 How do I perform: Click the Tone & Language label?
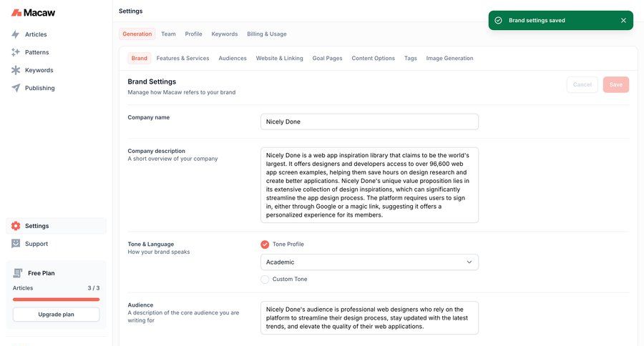coord(151,244)
